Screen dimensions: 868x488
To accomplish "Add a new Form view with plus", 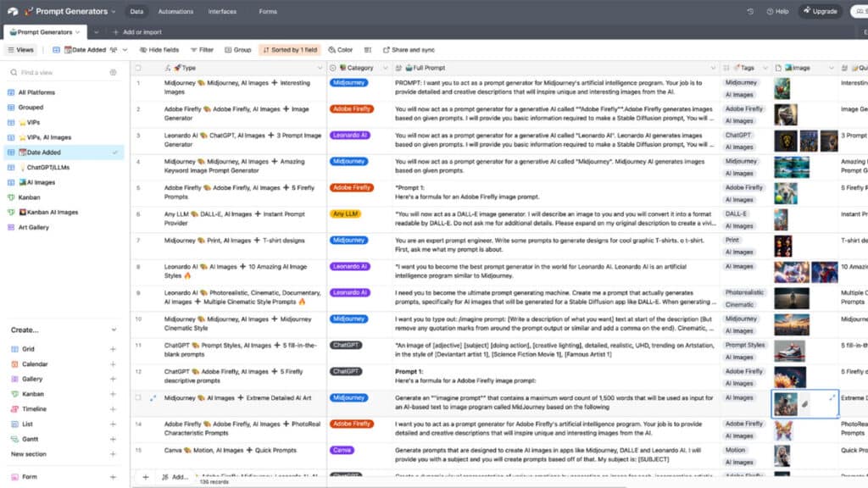I will 113,476.
